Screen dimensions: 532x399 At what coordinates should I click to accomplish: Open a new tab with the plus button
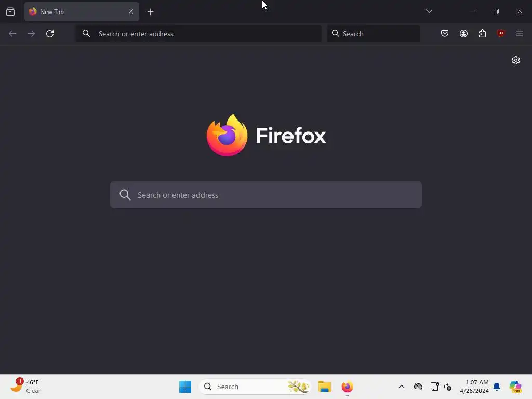pyautogui.click(x=150, y=12)
